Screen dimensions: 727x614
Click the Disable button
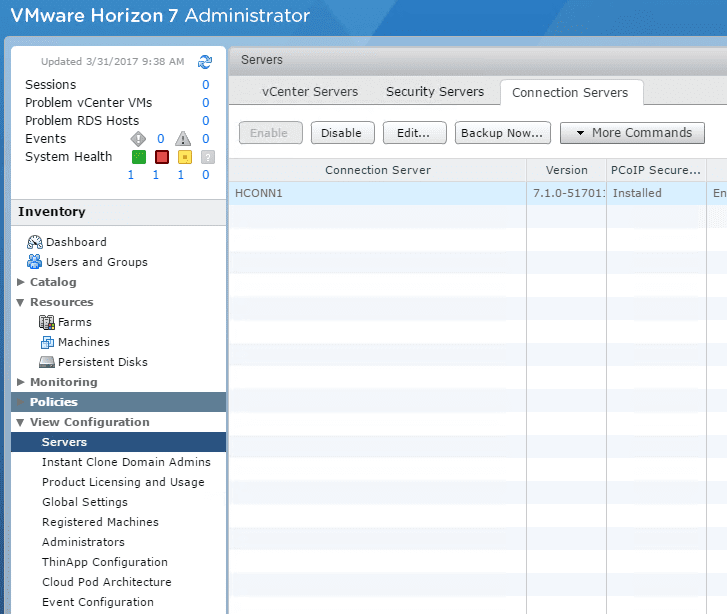tap(342, 133)
